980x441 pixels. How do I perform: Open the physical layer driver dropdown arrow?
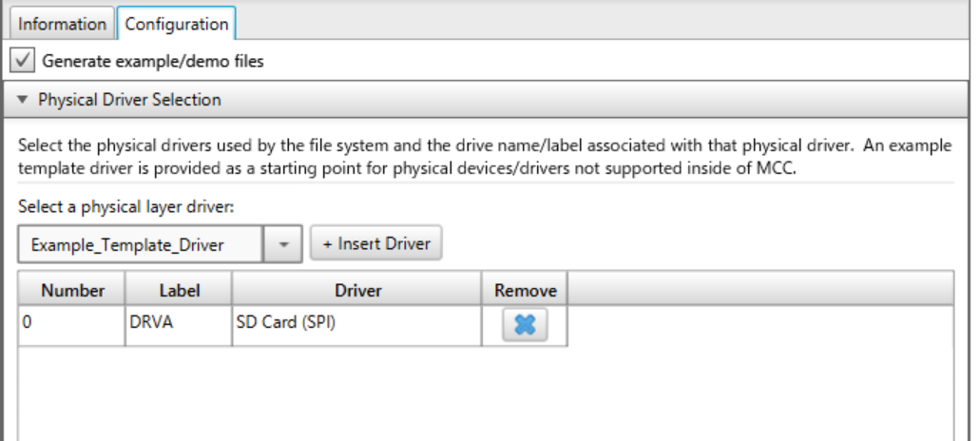coord(282,244)
